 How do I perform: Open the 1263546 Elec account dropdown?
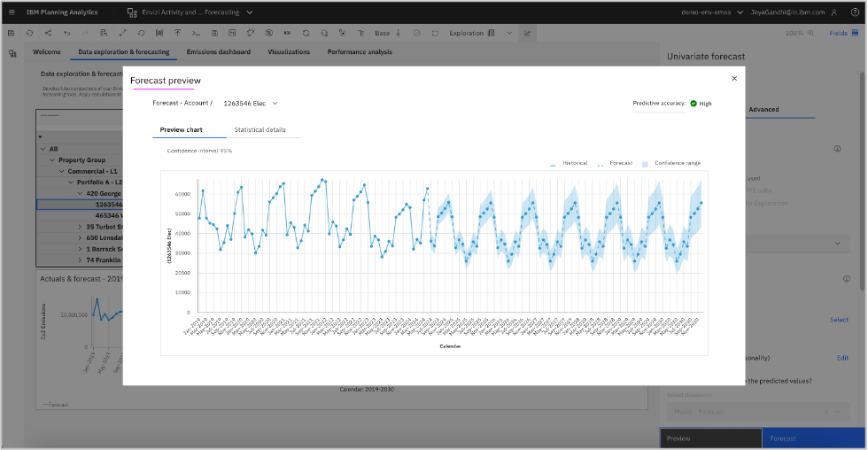pos(250,104)
